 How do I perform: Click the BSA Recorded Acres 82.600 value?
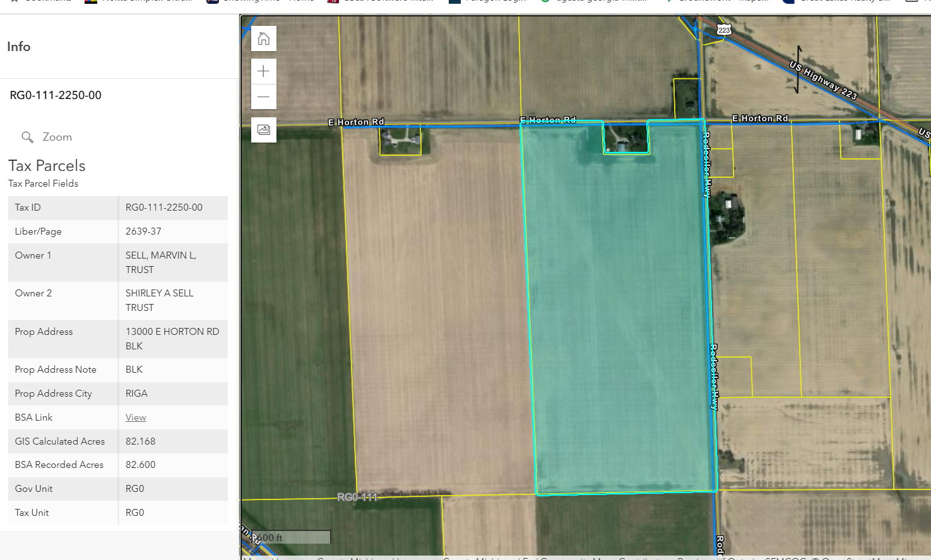[141, 465]
